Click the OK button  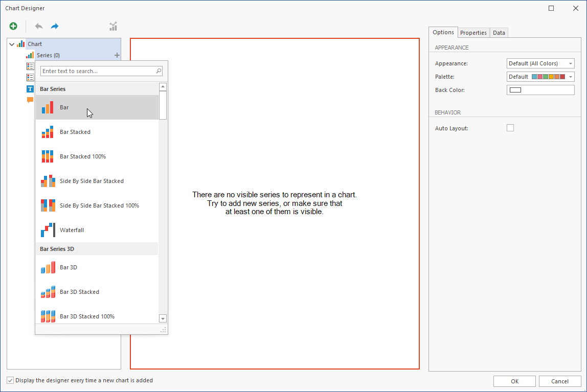click(514, 381)
